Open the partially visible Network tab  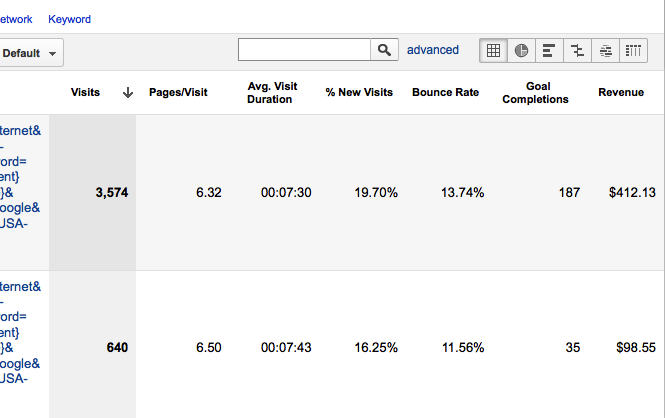[16, 20]
